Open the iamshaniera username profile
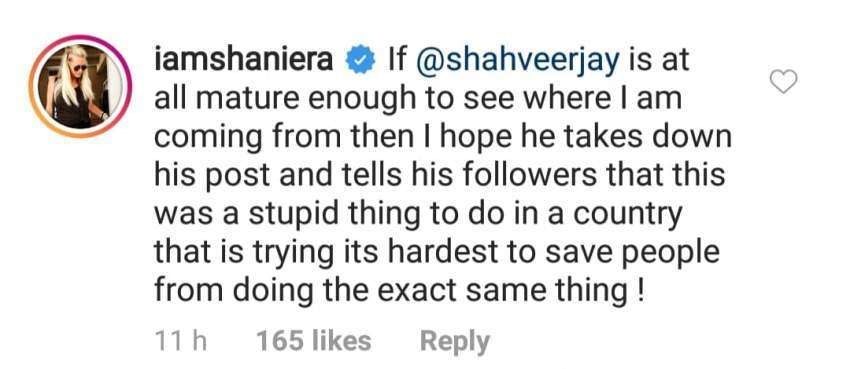Viewport: 850px width, 369px height. click(243, 61)
